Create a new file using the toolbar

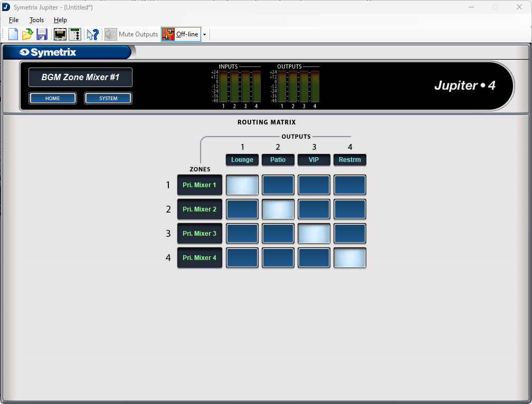12,34
